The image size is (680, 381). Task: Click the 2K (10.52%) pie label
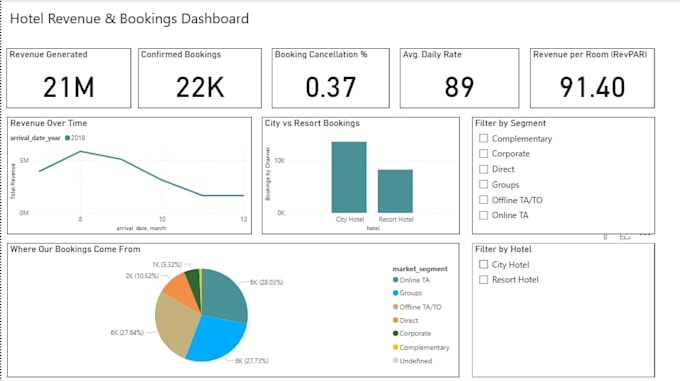pos(142,276)
